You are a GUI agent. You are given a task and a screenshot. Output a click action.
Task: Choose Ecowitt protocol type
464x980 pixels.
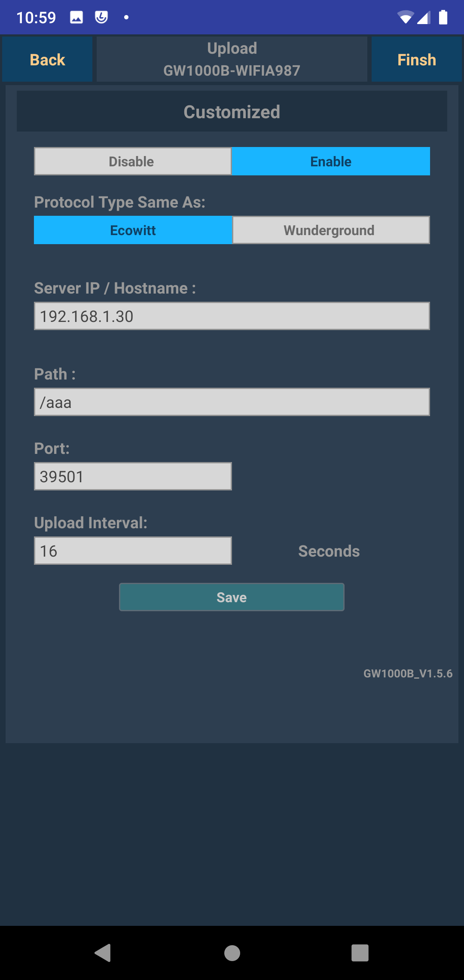click(x=133, y=230)
